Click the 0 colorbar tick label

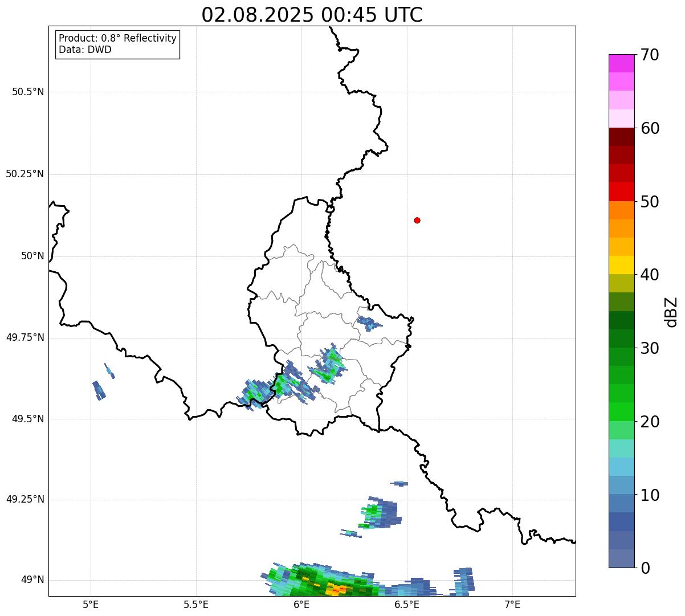coord(645,568)
